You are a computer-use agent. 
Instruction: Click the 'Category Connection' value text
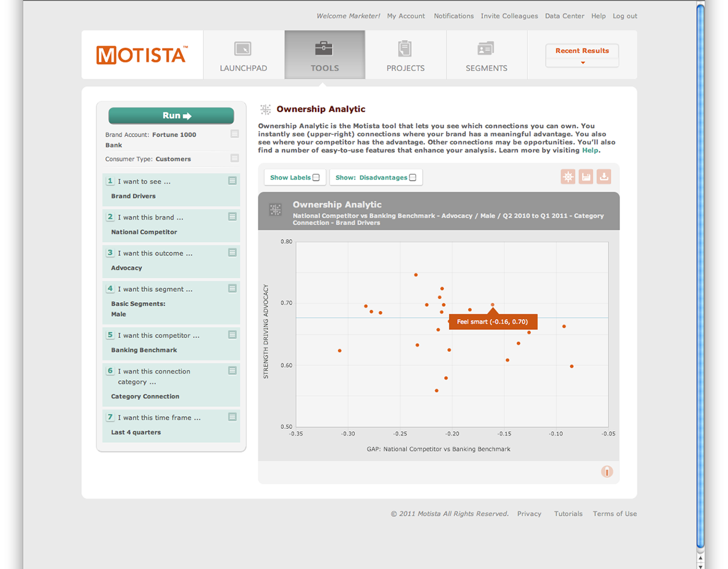(145, 396)
